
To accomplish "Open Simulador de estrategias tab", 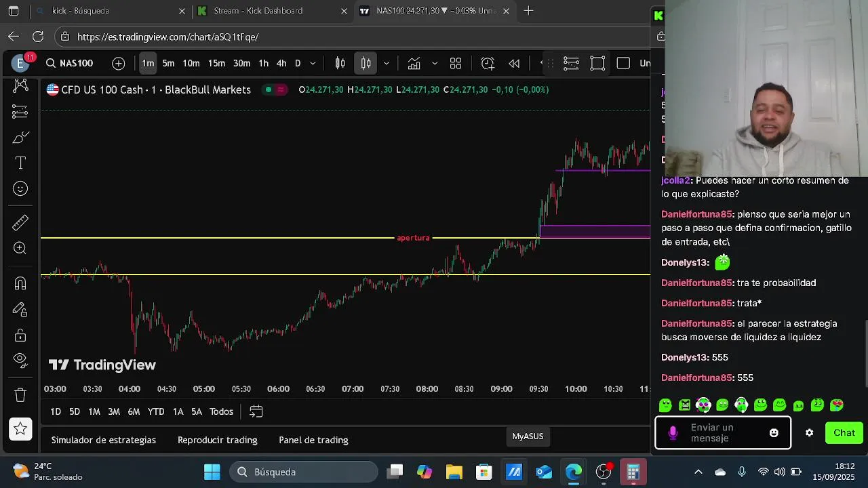I will tap(104, 440).
